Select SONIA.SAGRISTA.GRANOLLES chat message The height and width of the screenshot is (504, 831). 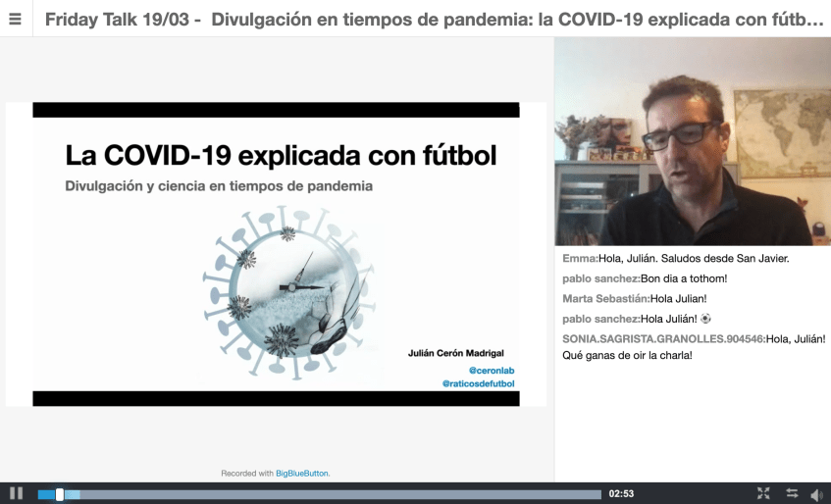tap(694, 346)
